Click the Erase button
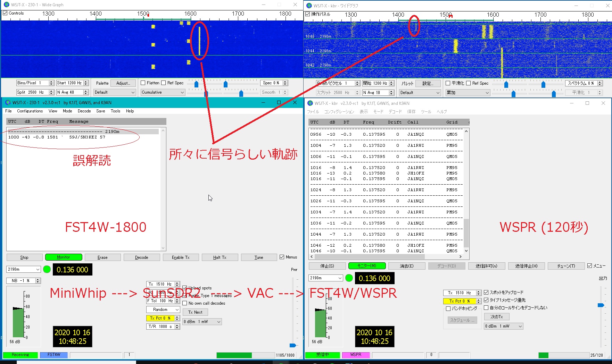This screenshot has width=612, height=364. [x=102, y=257]
